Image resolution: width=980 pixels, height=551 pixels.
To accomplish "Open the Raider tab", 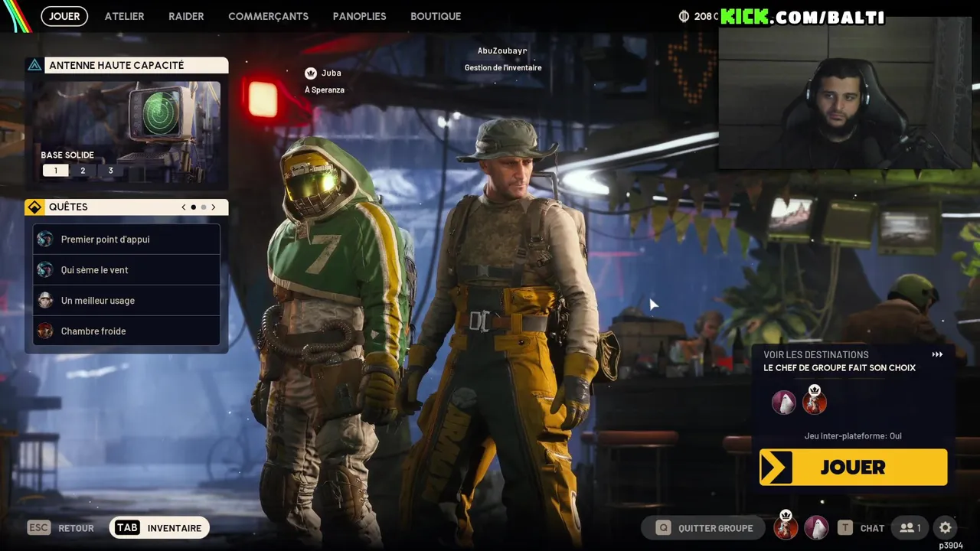I will point(186,16).
